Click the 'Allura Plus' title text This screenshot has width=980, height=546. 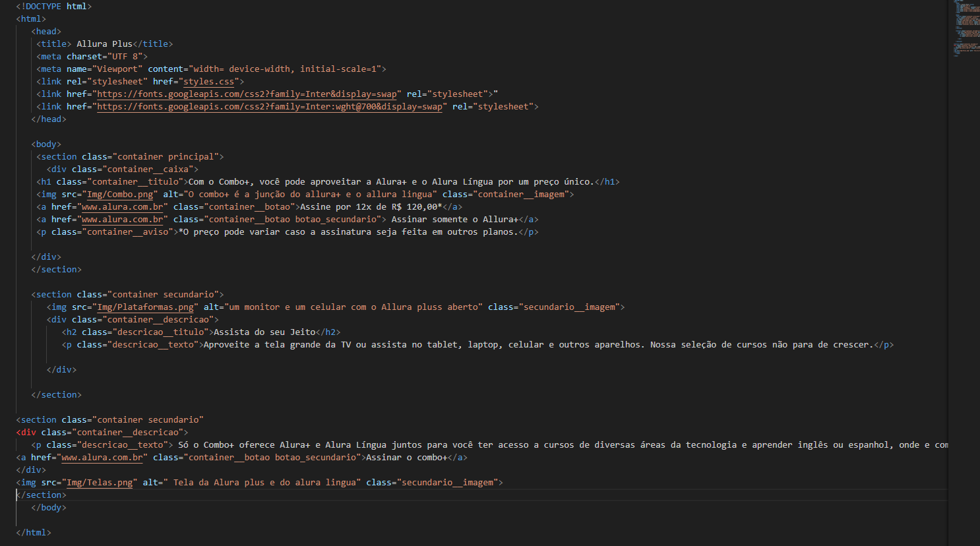coord(104,44)
